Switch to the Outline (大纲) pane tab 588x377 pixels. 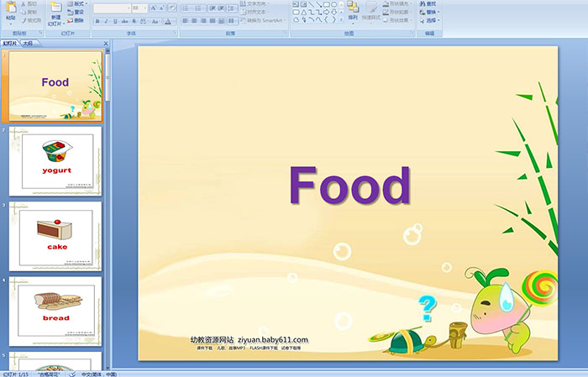[x=28, y=44]
